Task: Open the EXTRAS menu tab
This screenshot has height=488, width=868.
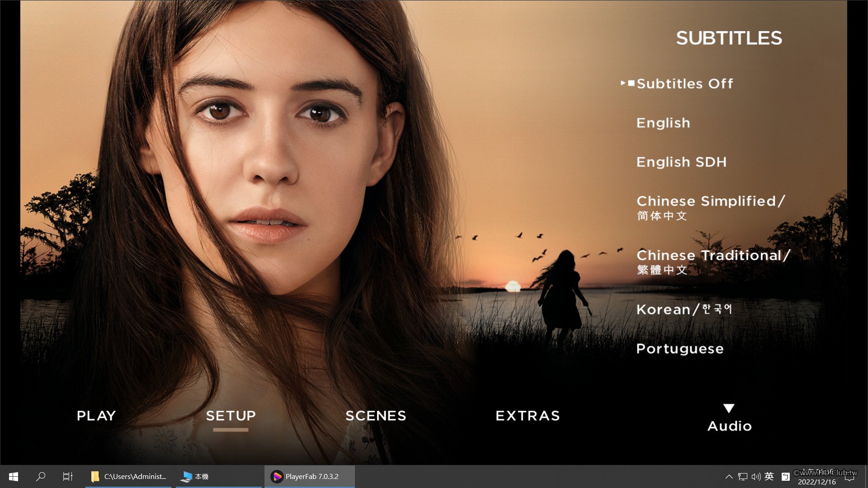Action: pyautogui.click(x=528, y=416)
